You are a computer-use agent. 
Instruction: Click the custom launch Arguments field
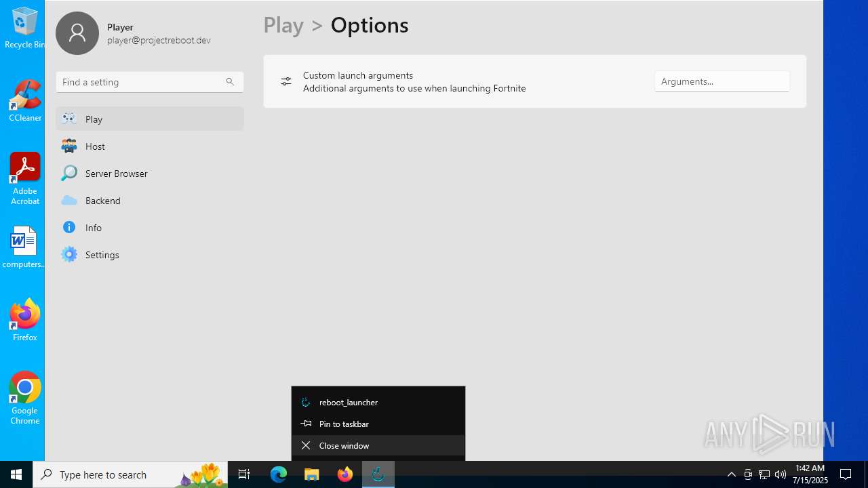(x=722, y=81)
